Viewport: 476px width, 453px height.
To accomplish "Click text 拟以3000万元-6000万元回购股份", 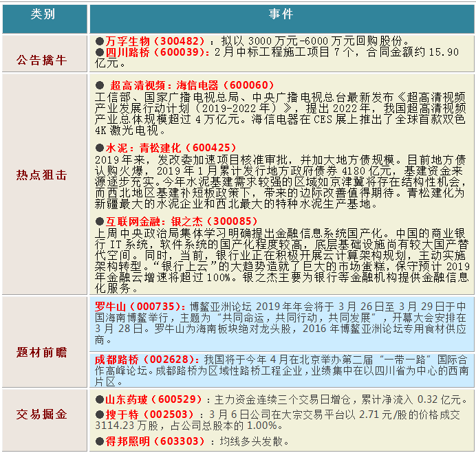I will [x=312, y=41].
